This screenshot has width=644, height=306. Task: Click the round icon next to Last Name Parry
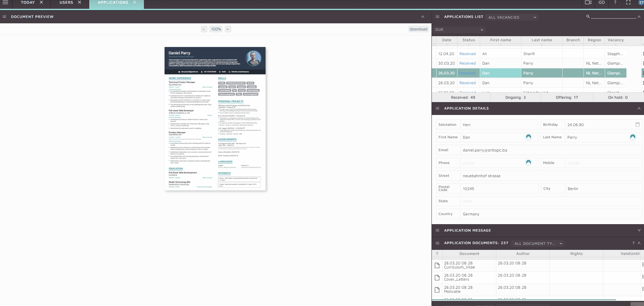633,137
